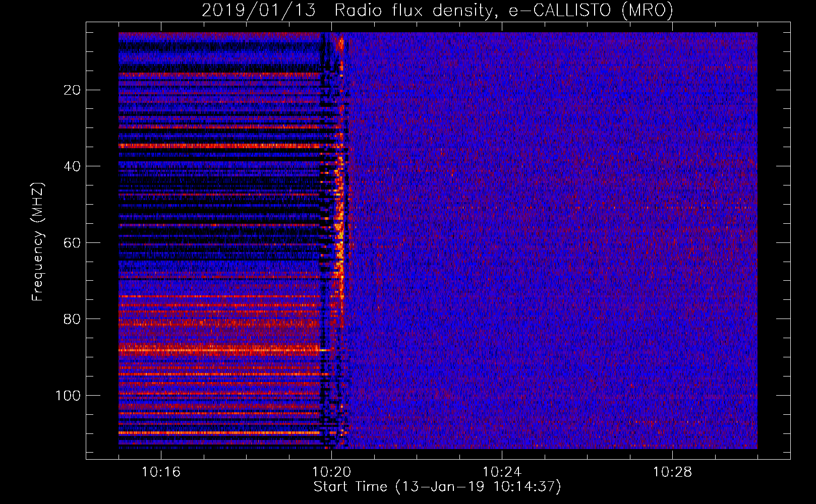Click the 80 MHz frequency tick label
The width and height of the screenshot is (816, 504).
pos(73,319)
